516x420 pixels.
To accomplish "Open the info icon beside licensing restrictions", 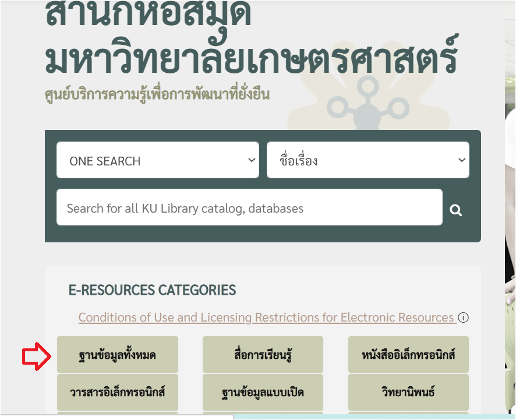I will click(x=464, y=317).
